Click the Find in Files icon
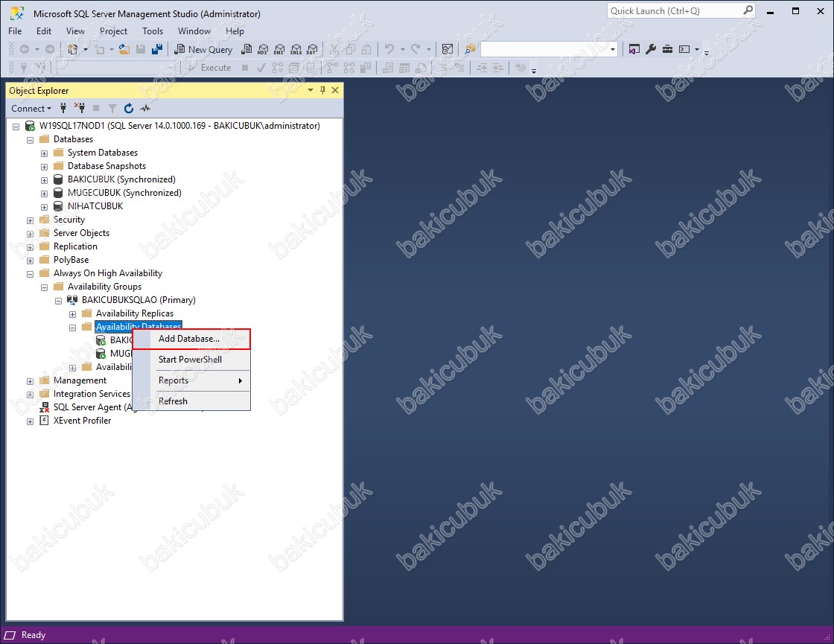 tap(470, 49)
